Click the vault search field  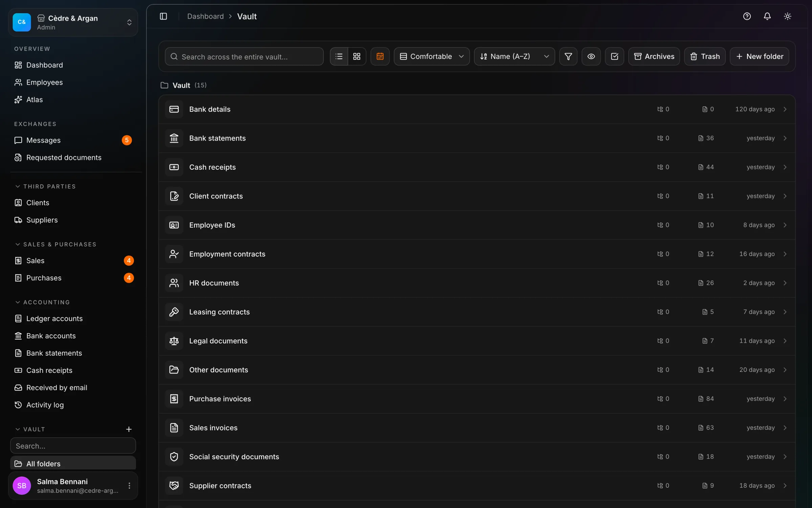[x=244, y=56]
